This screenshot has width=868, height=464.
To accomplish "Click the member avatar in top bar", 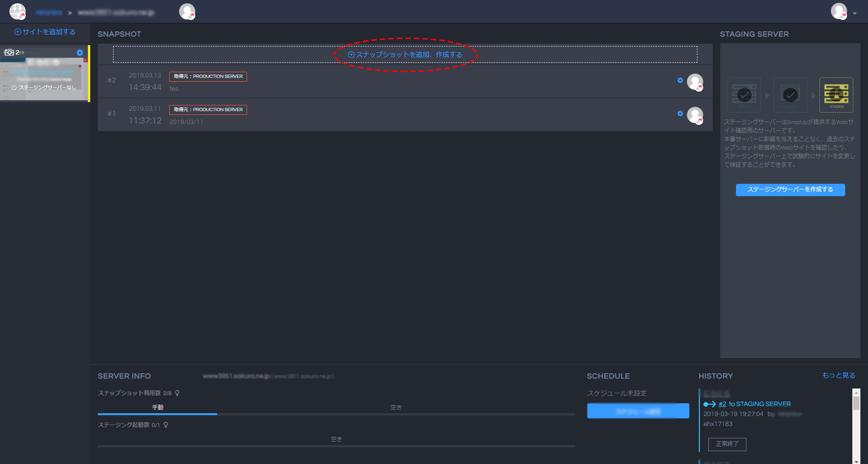I will click(187, 11).
